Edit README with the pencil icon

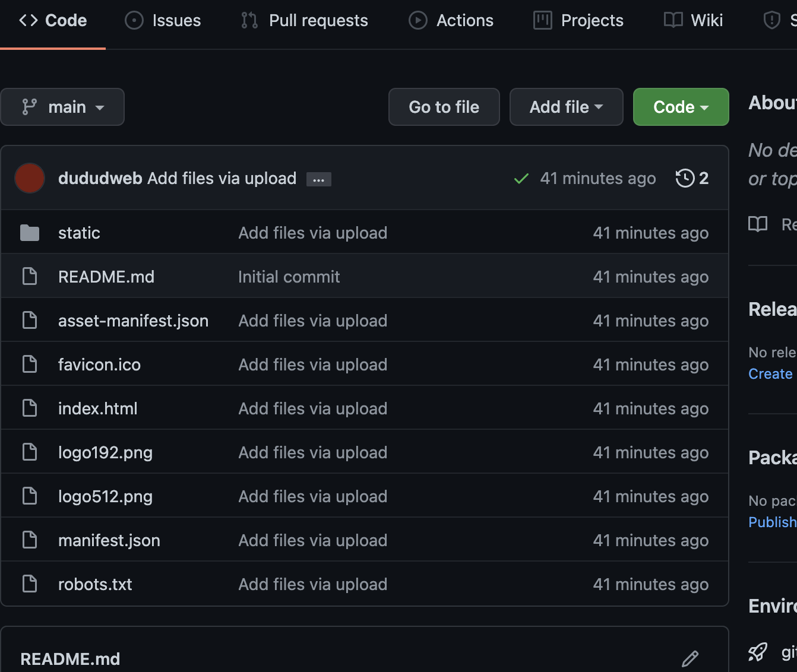tap(690, 658)
